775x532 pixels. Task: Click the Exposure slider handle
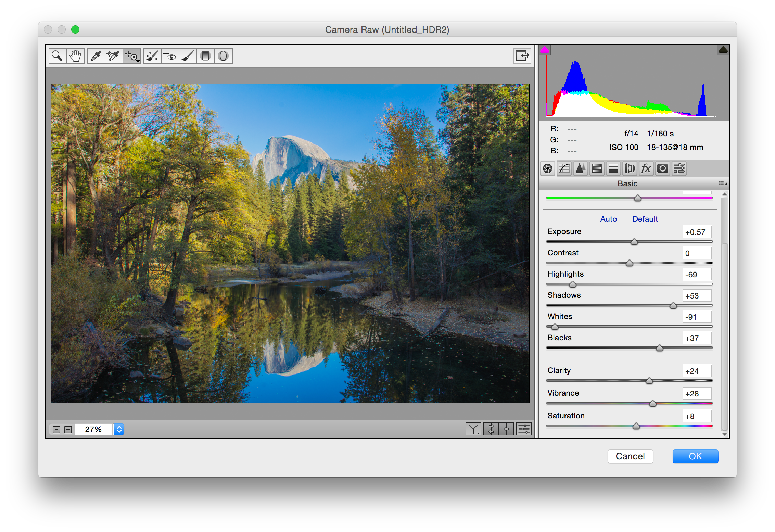(x=634, y=242)
